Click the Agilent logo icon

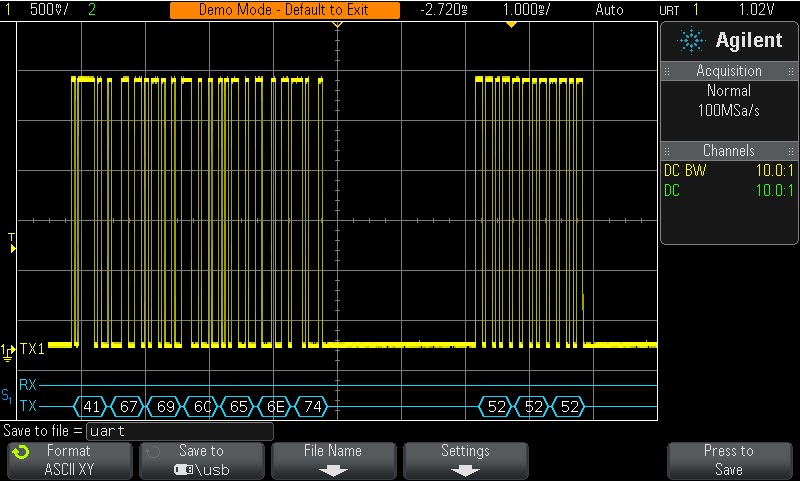692,40
